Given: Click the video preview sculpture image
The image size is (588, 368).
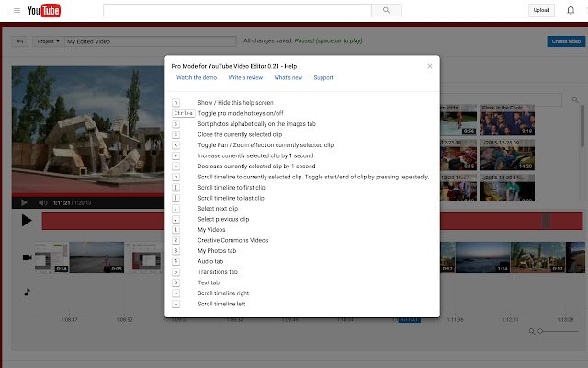Looking at the screenshot, I should (x=88, y=130).
